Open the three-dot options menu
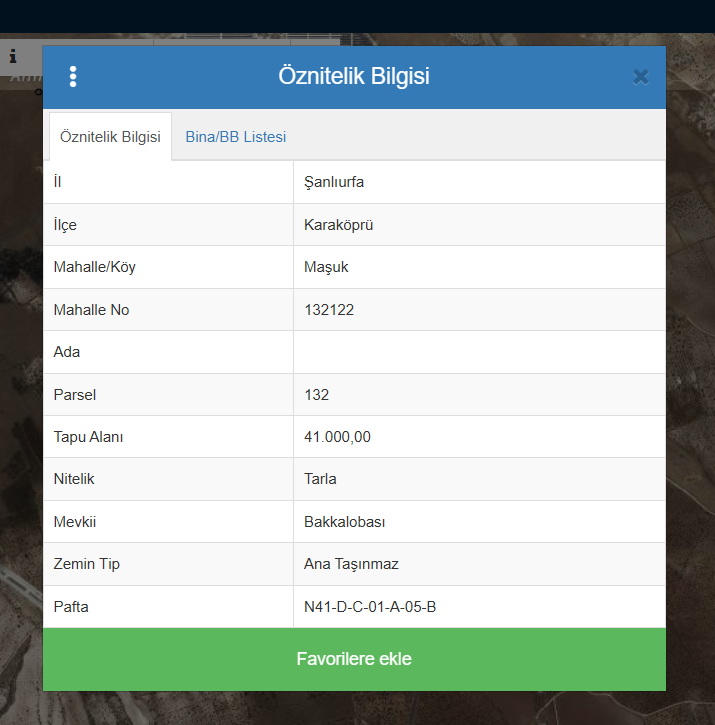 click(x=73, y=77)
